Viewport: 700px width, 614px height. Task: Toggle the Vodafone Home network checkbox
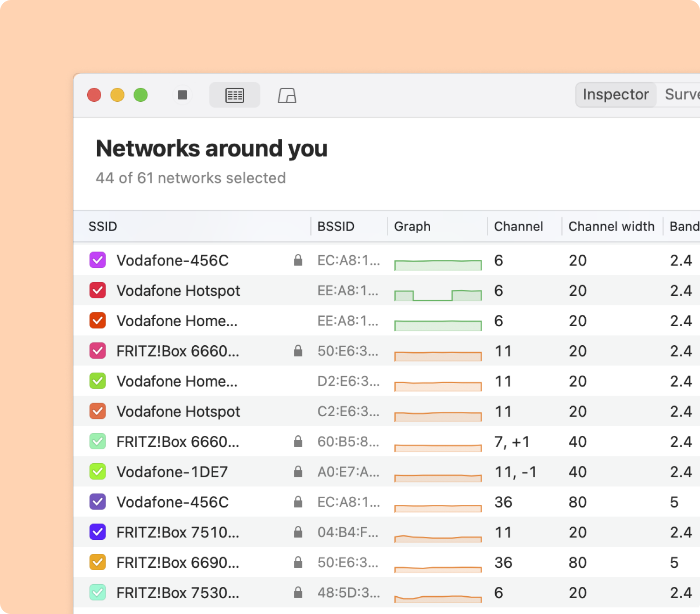tap(98, 321)
